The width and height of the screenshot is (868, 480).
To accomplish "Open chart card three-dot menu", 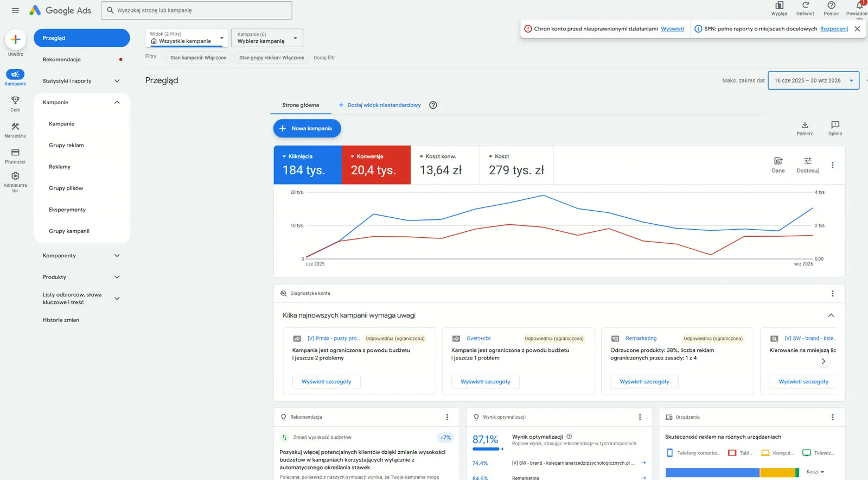I will pyautogui.click(x=833, y=165).
